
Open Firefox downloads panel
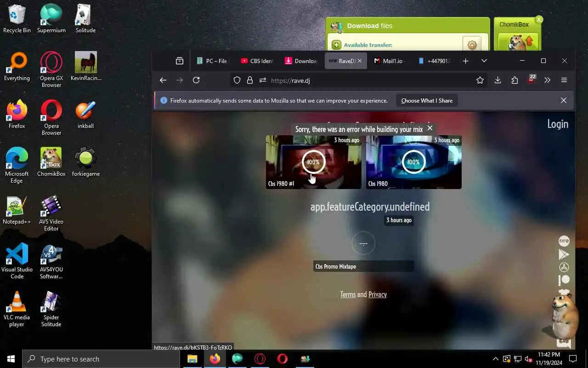[498, 80]
